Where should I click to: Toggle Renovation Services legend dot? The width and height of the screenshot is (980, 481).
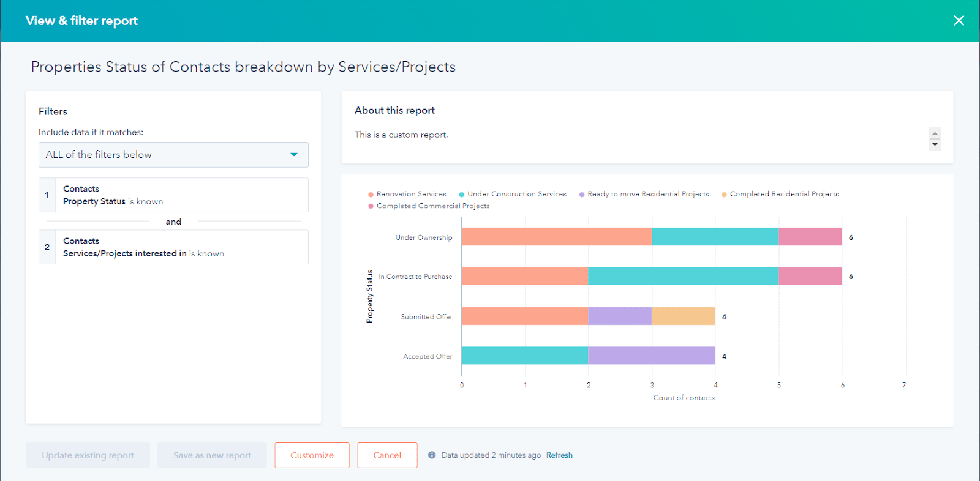(x=371, y=195)
